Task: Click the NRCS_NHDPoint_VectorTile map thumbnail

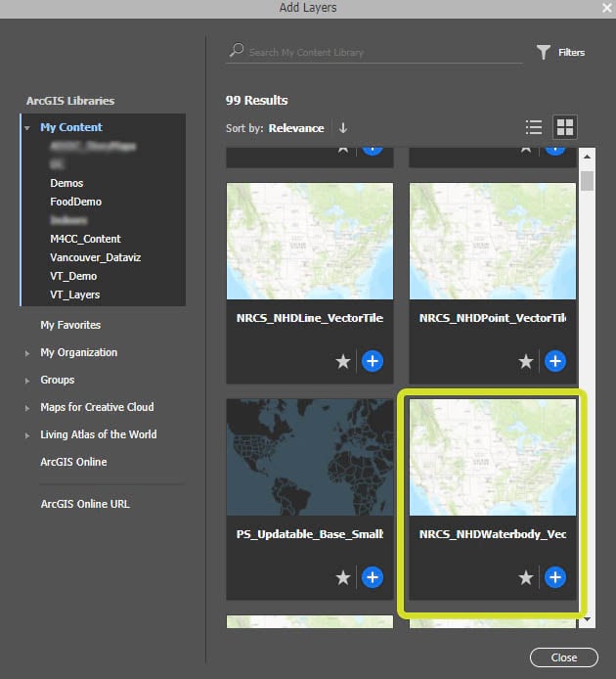Action: [x=493, y=241]
